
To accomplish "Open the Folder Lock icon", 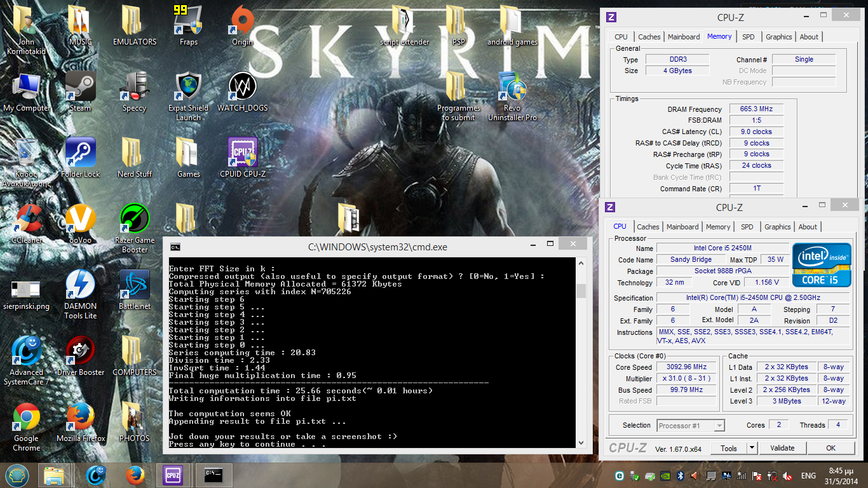I will pyautogui.click(x=81, y=158).
